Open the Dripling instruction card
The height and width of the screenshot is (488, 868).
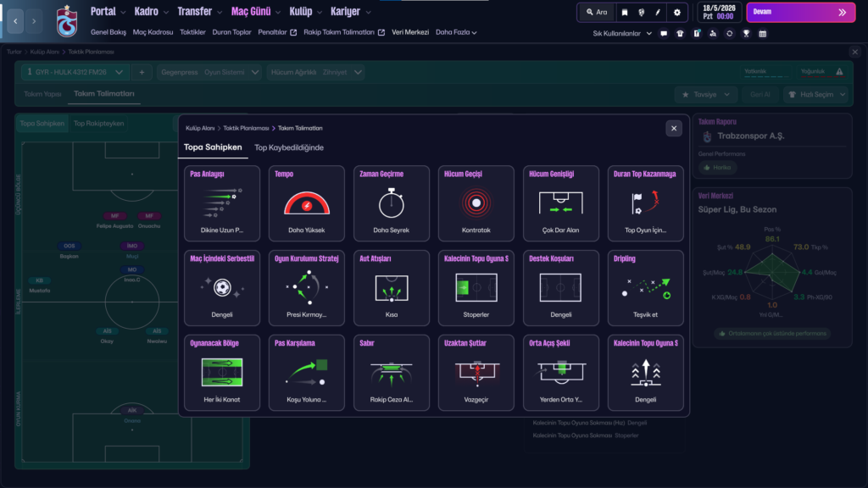[x=646, y=288]
